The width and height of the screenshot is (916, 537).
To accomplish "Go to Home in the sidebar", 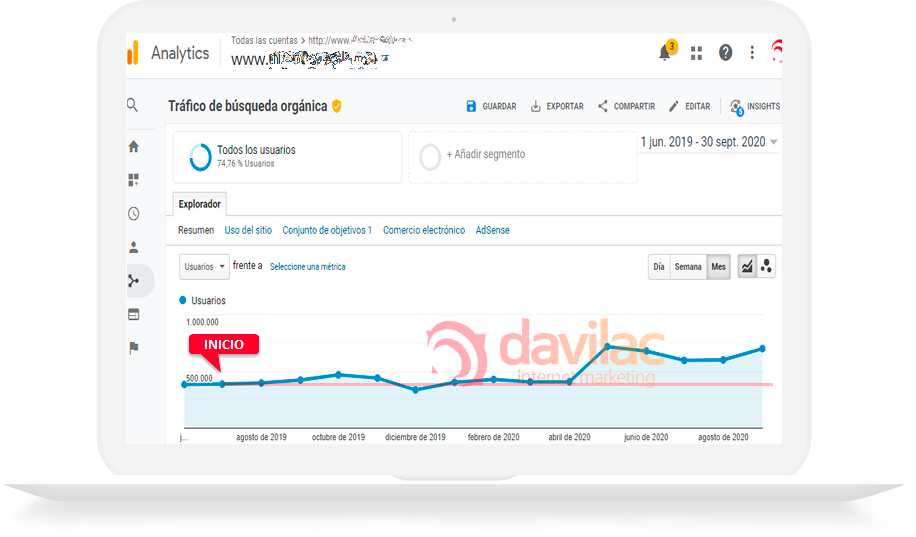I will (x=134, y=146).
